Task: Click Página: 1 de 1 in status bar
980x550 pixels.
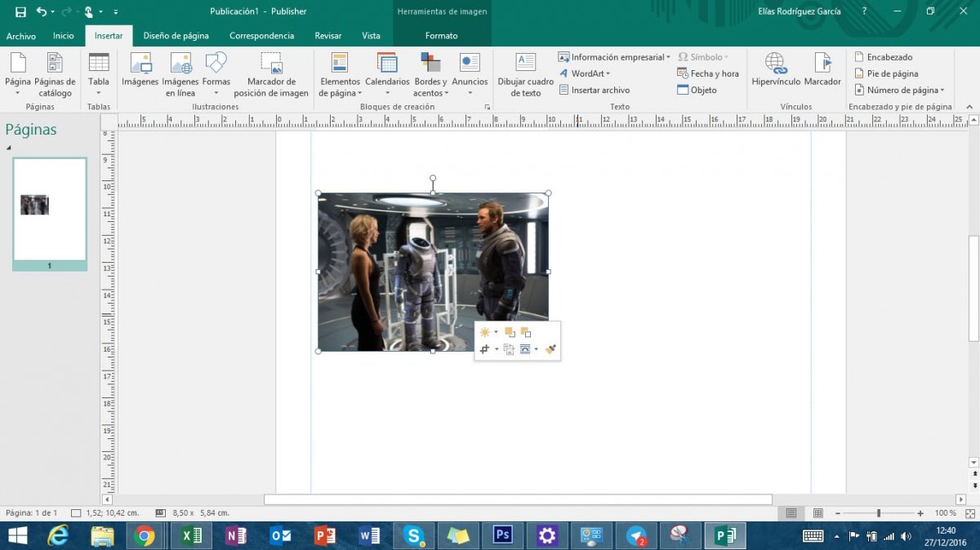Action: pos(32,513)
